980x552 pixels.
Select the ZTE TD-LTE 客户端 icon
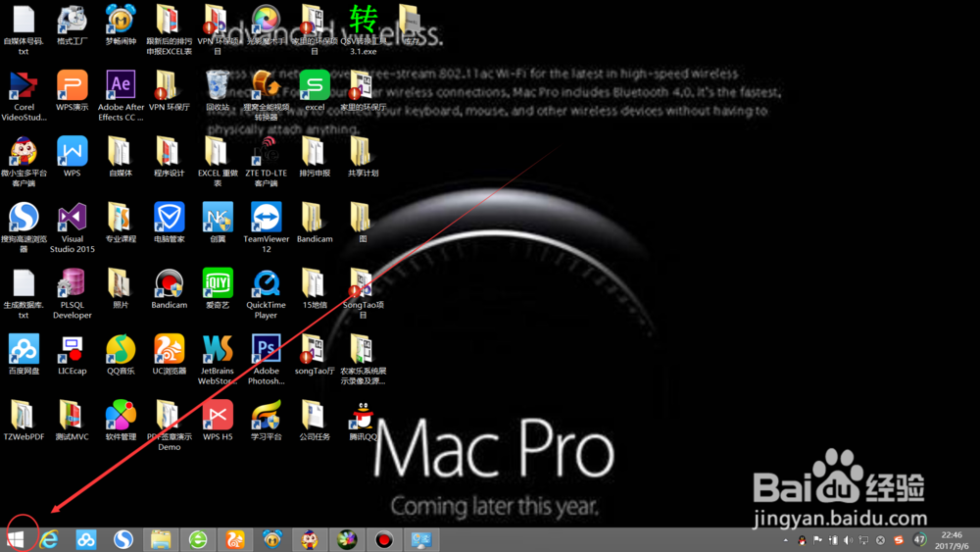click(266, 162)
